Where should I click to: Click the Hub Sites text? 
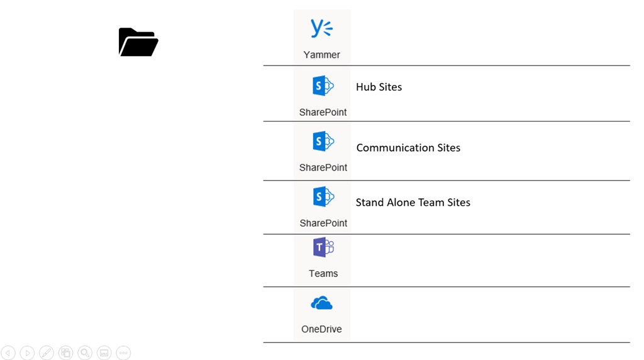[379, 87]
